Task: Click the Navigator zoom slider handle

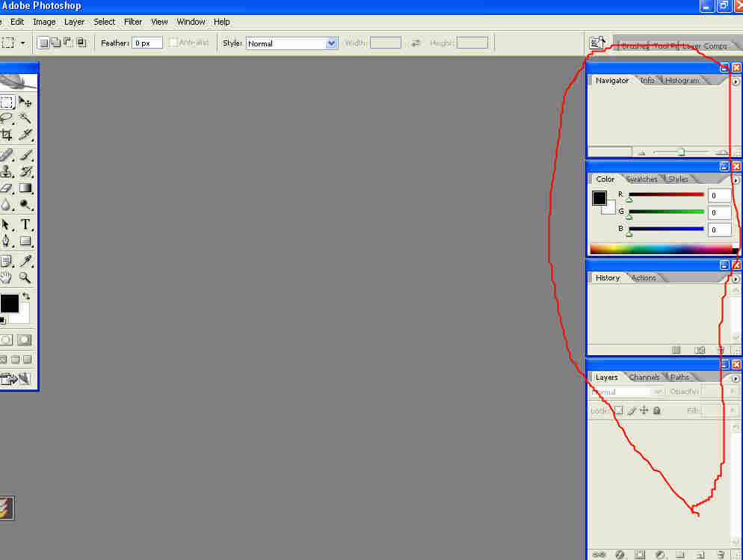Action: (x=681, y=153)
